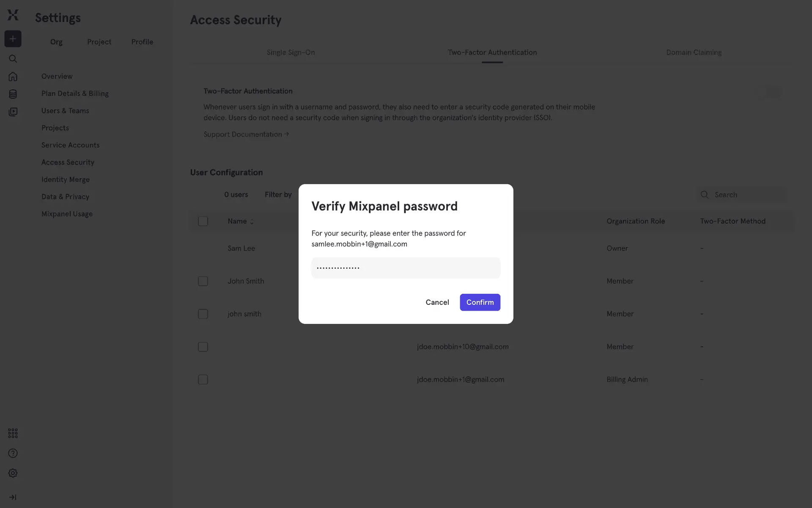Open the apps grid icon
The height and width of the screenshot is (508, 812).
point(13,433)
